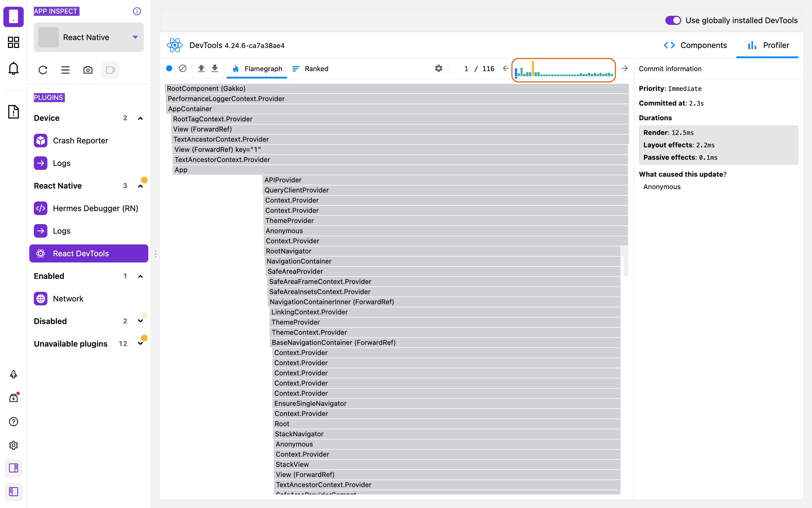
Task: Select the View (ForwardRef) key="1" bar
Action: pos(400,150)
